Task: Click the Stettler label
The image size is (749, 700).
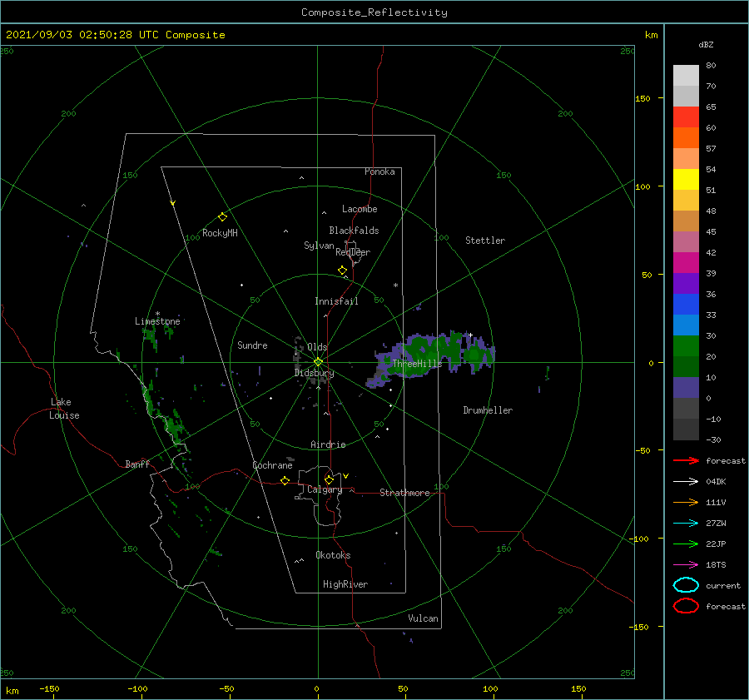Action: (x=485, y=241)
